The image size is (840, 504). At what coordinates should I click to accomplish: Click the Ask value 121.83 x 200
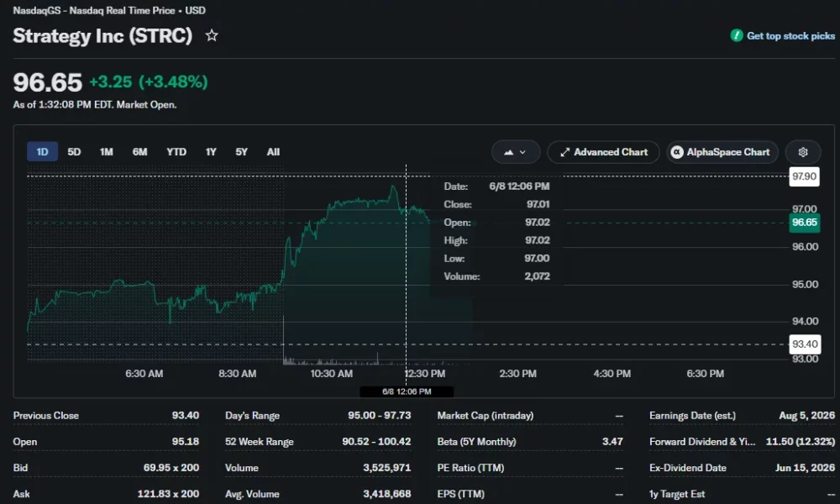(x=168, y=494)
